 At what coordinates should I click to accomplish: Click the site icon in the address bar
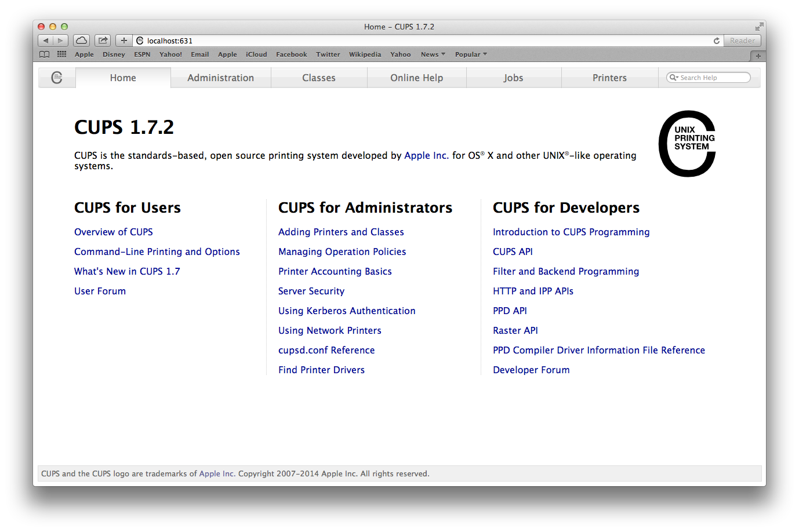point(140,41)
